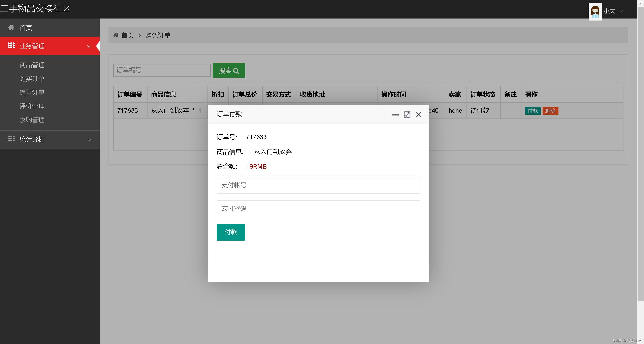The width and height of the screenshot is (644, 344).
Task: Select 销售订单 menu item
Action: pos(32,92)
